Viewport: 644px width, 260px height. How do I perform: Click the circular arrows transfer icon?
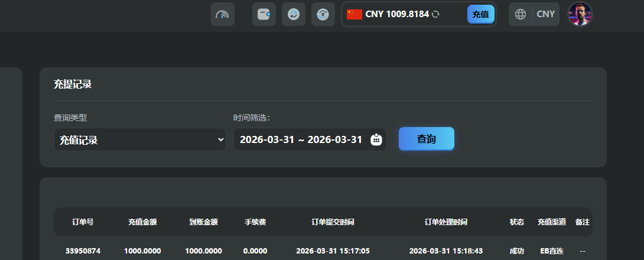point(294,14)
